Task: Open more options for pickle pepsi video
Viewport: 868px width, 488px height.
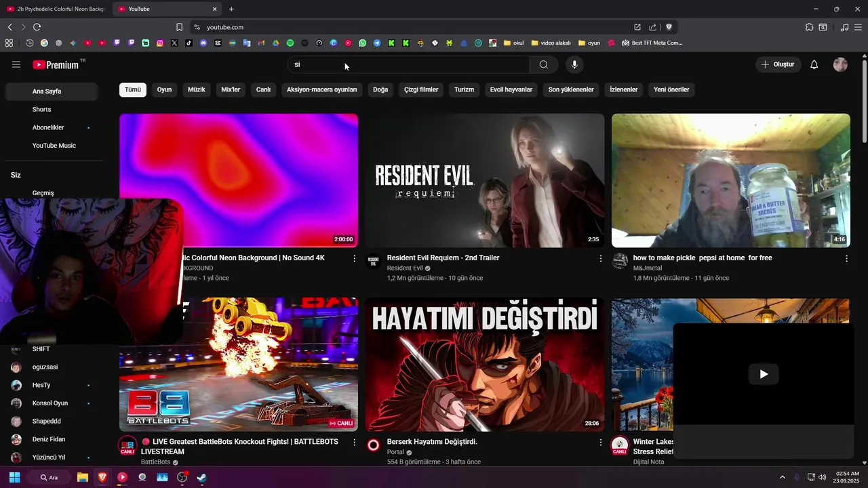Action: [846, 258]
